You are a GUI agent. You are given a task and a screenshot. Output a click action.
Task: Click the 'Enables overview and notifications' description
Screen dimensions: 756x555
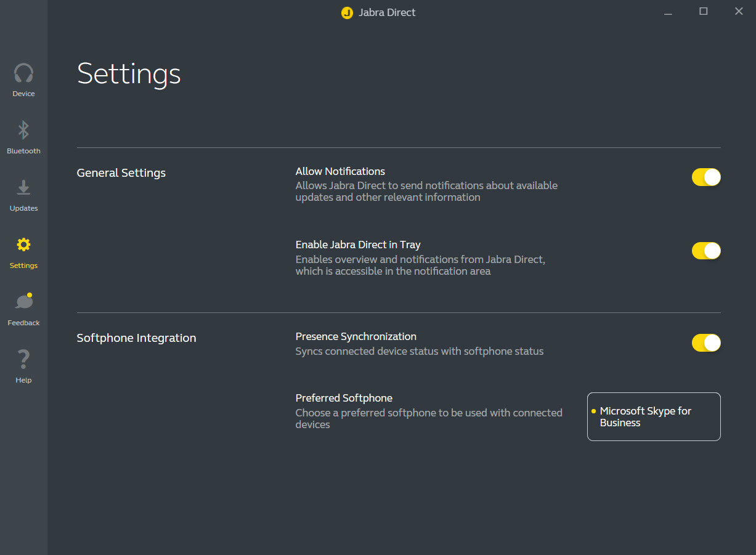420,265
